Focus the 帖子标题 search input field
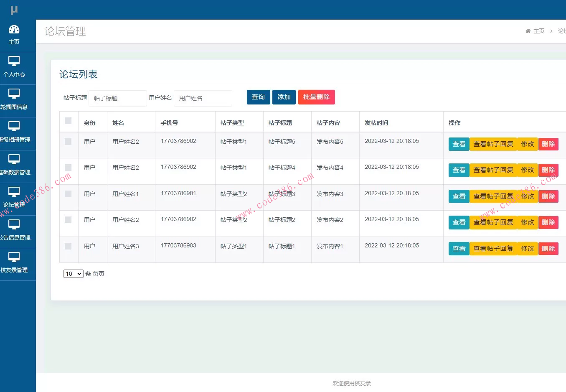 117,98
